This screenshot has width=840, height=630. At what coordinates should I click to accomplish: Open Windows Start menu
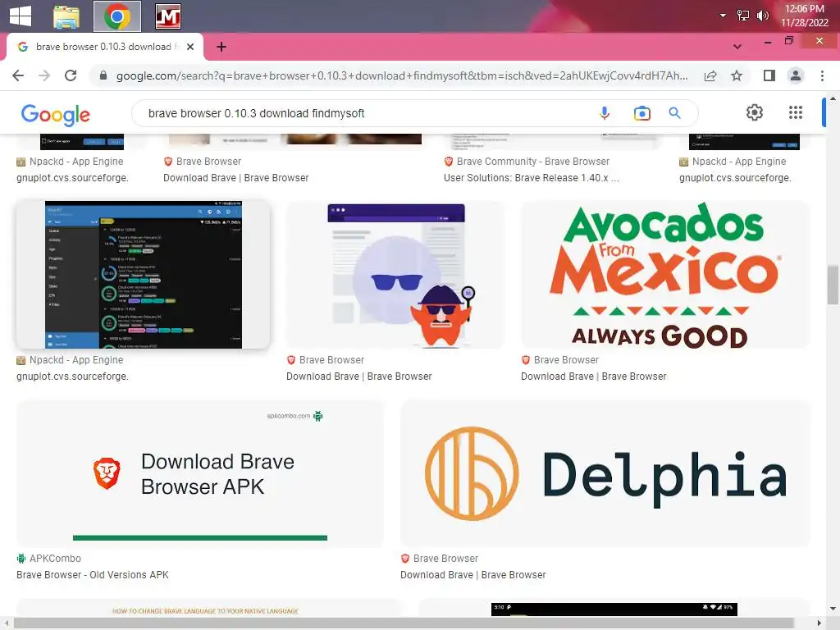click(21, 16)
